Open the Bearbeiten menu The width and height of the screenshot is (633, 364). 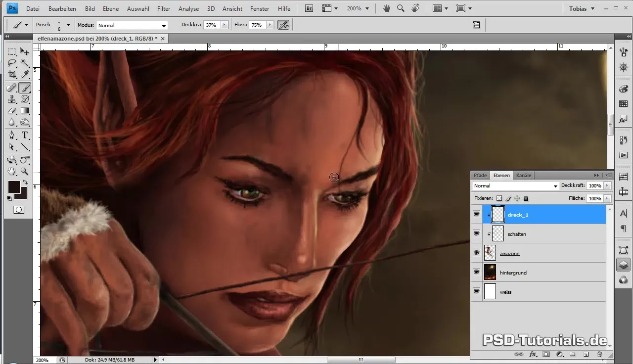[x=62, y=8]
